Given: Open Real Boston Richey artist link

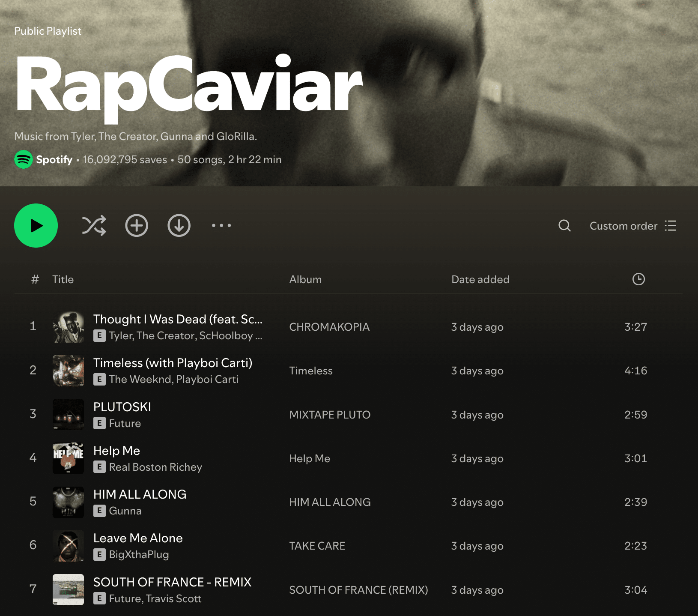Looking at the screenshot, I should tap(155, 467).
